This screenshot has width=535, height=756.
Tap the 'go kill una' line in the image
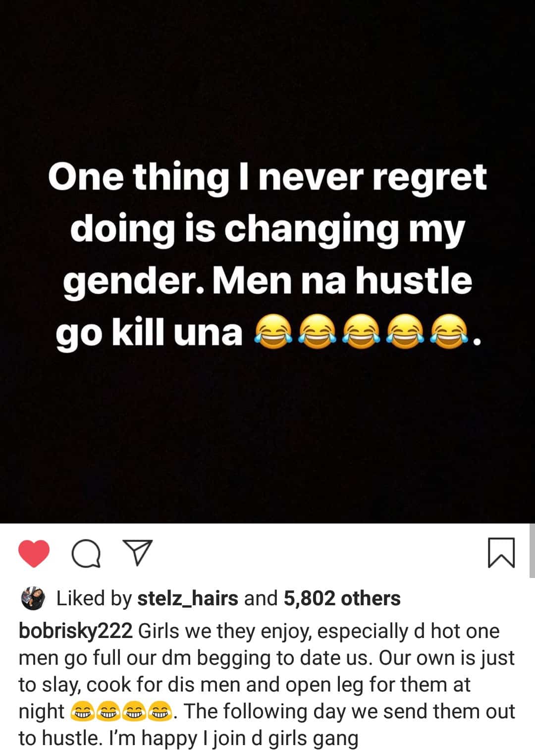tap(149, 333)
